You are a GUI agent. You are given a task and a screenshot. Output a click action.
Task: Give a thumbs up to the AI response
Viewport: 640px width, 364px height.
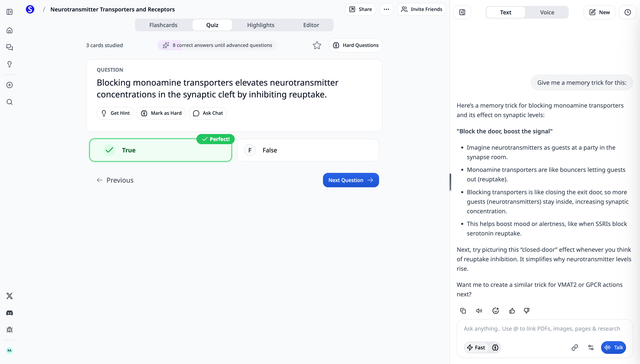[x=512, y=311]
